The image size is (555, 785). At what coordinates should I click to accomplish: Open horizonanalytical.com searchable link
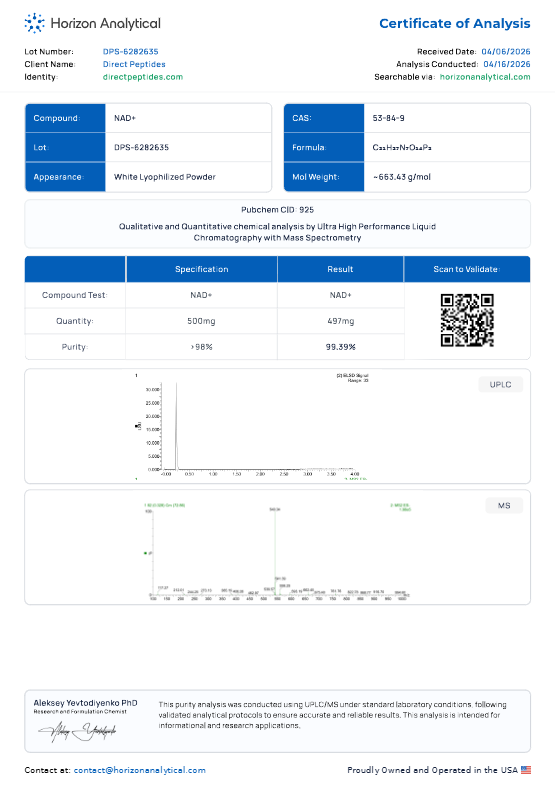click(485, 77)
